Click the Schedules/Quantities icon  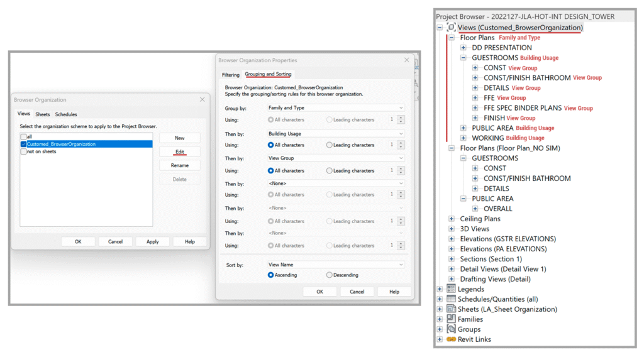pyautogui.click(x=451, y=299)
